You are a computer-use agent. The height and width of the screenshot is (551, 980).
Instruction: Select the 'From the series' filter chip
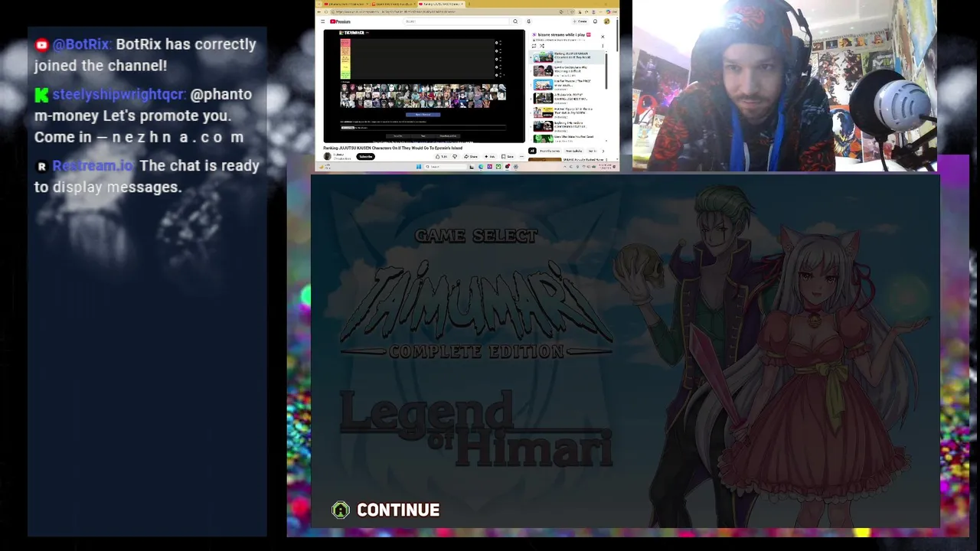(550, 151)
